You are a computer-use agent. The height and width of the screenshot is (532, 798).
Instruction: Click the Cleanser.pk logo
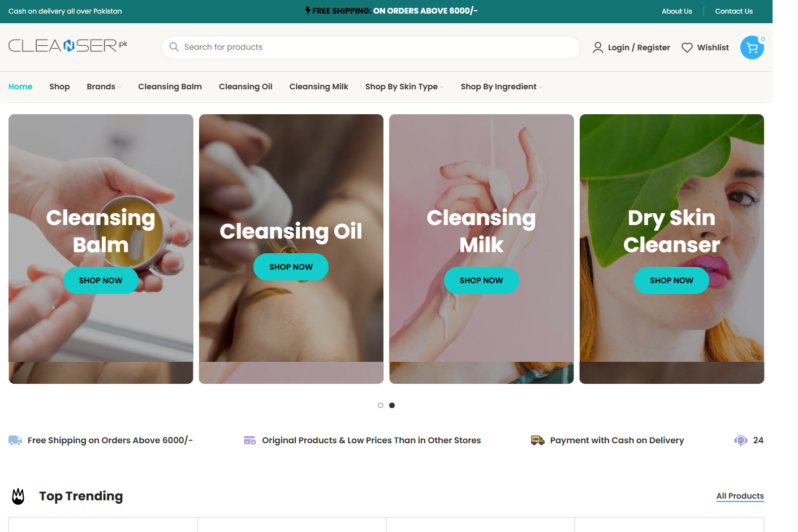tap(68, 45)
